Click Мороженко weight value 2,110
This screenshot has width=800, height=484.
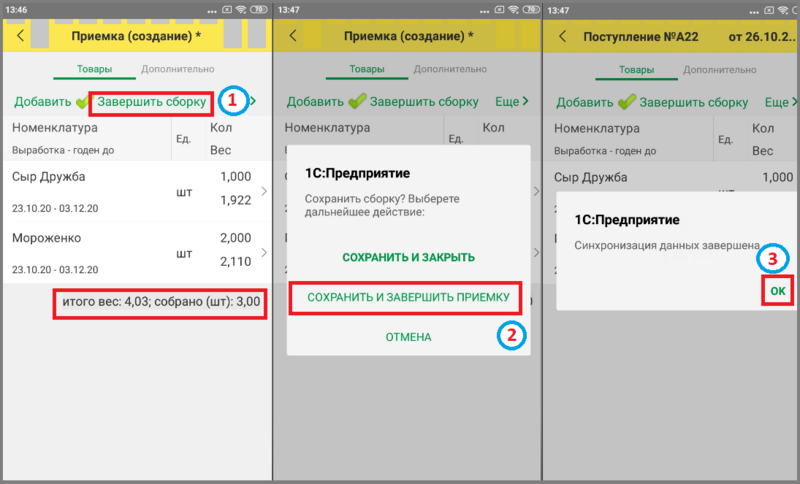(x=236, y=262)
